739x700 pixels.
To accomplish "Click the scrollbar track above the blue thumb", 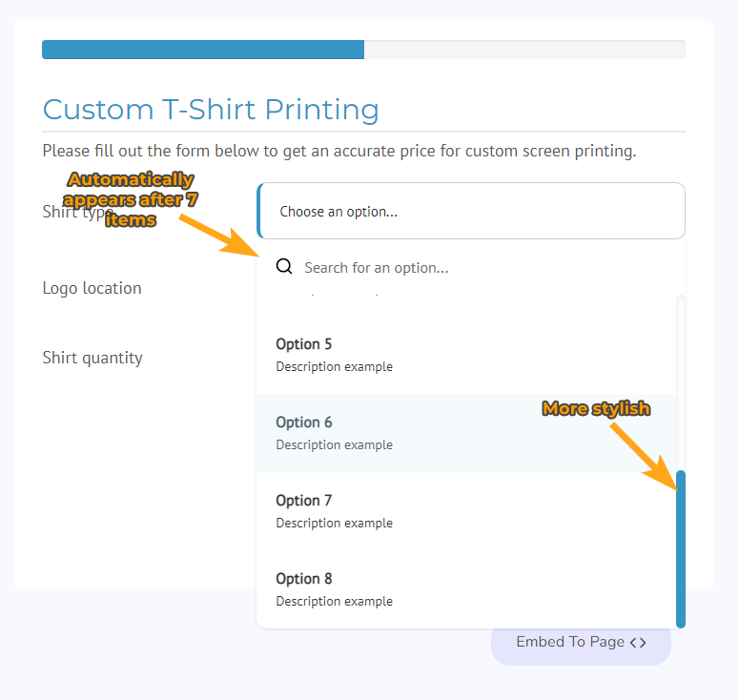I will (x=681, y=382).
